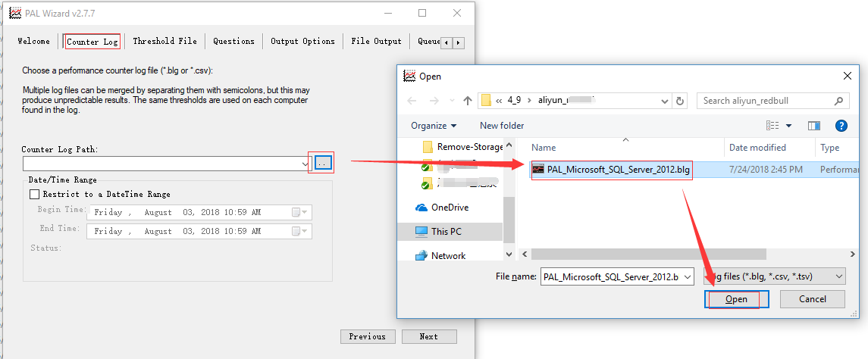This screenshot has height=359, width=868.
Task: Enable Restrict to a DateTime Range
Action: coord(34,194)
